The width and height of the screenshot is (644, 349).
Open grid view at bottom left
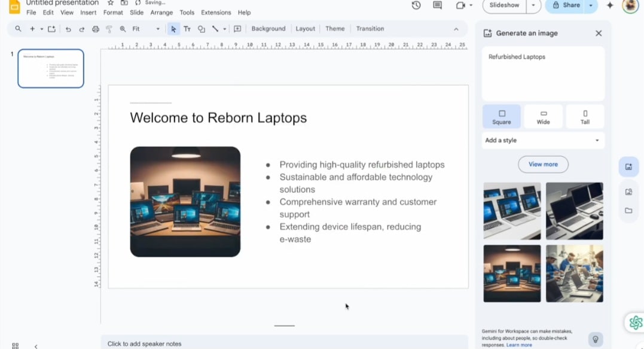[15, 346]
